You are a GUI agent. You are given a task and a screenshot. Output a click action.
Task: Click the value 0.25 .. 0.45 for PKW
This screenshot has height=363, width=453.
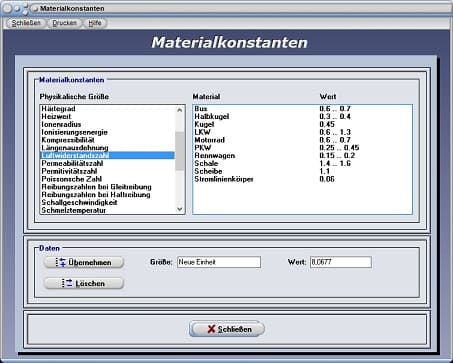339,148
